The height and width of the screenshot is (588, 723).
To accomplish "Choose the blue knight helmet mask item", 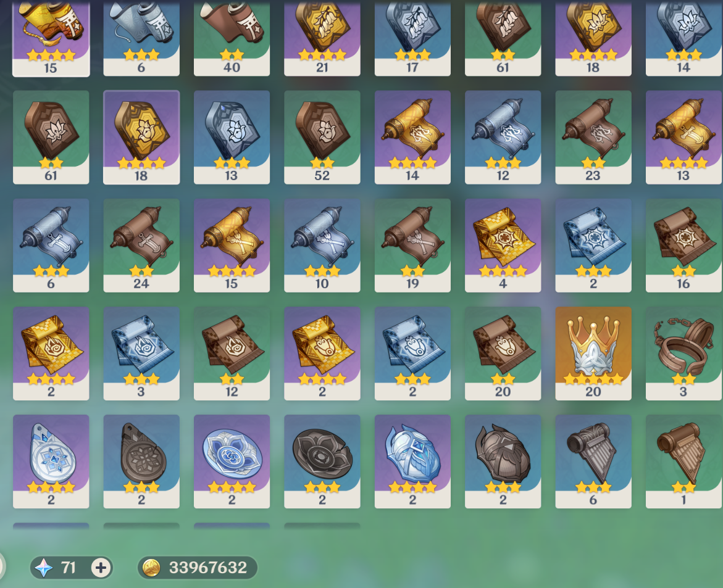I will coord(412,462).
